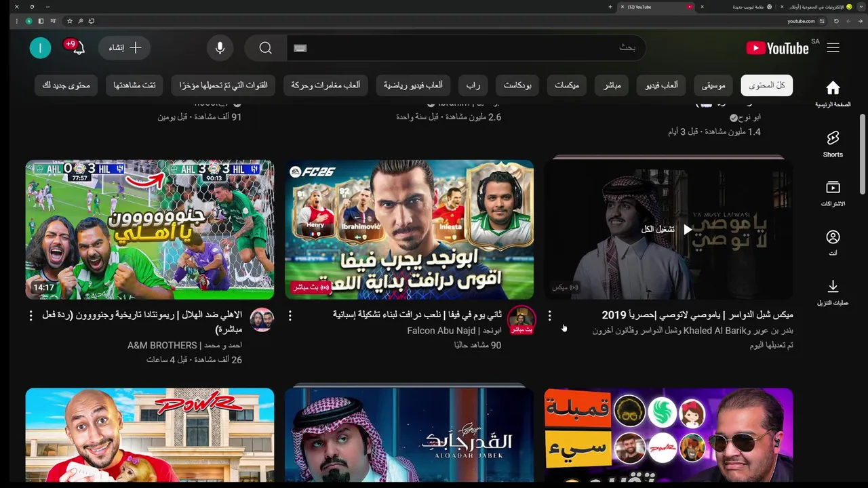Open the FC26 Abu Najd live stream thumbnail
868x488 pixels.
(x=409, y=230)
